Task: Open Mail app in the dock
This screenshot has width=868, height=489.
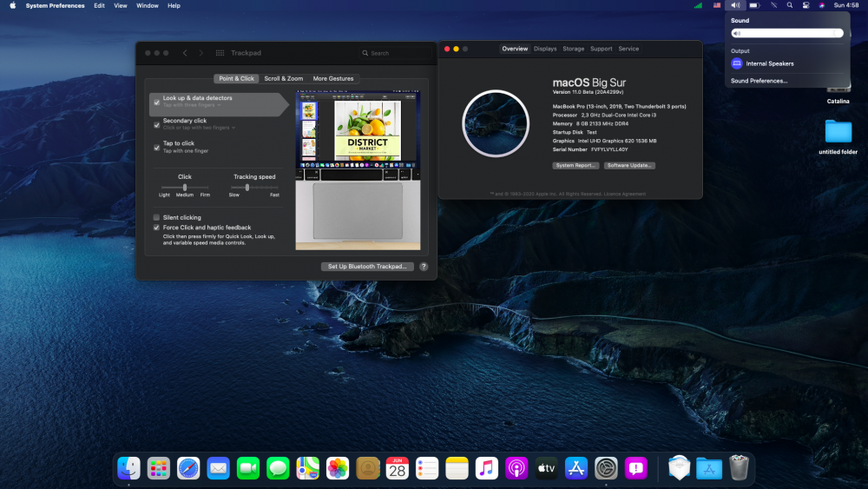Action: [218, 468]
